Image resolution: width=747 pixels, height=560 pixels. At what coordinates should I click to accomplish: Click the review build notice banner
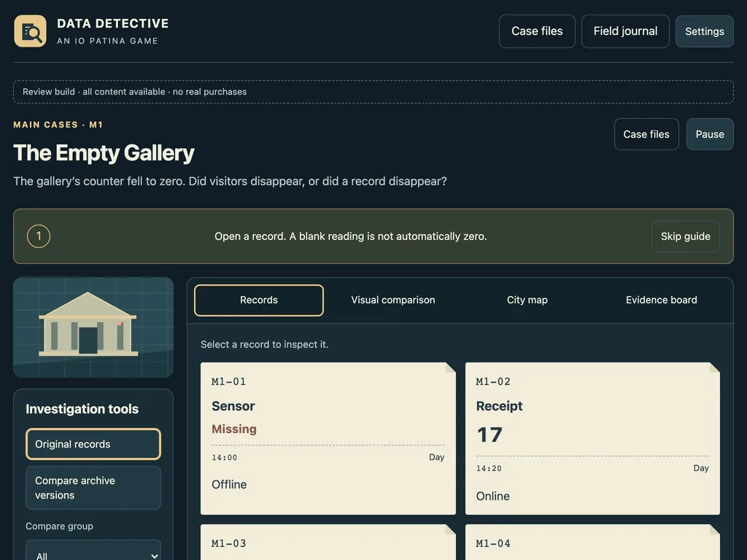click(x=373, y=92)
